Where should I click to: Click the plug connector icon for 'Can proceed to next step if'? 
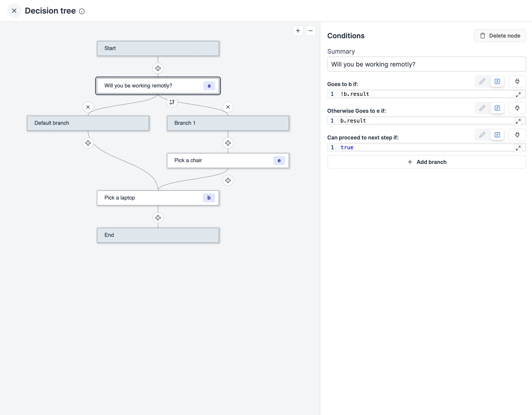pyautogui.click(x=517, y=135)
